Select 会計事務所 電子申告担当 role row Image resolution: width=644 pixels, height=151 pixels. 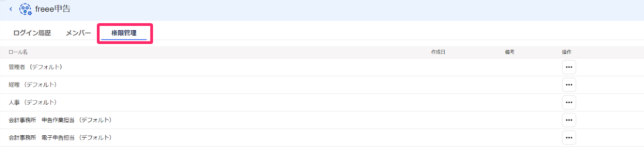[322, 138]
